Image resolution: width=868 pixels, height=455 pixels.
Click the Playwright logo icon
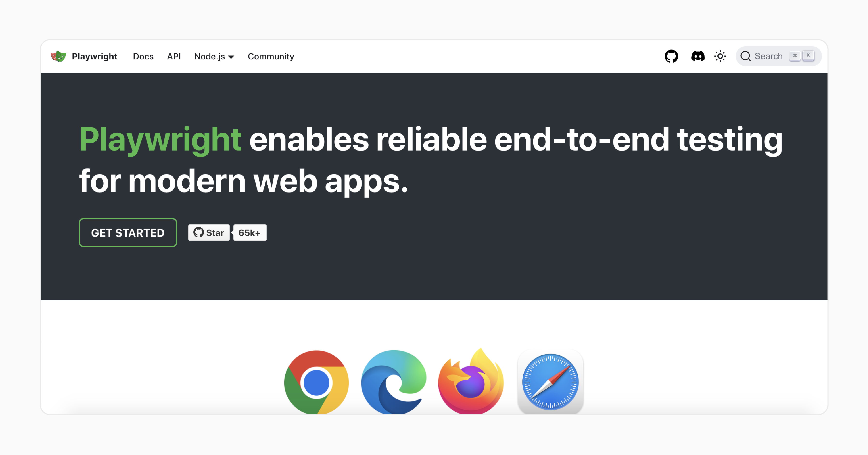(x=57, y=56)
